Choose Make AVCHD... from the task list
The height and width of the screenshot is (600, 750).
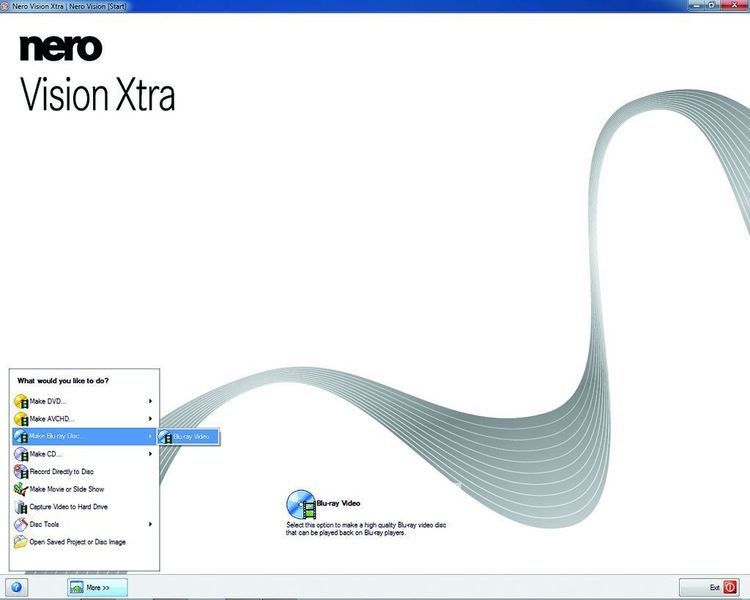84,419
